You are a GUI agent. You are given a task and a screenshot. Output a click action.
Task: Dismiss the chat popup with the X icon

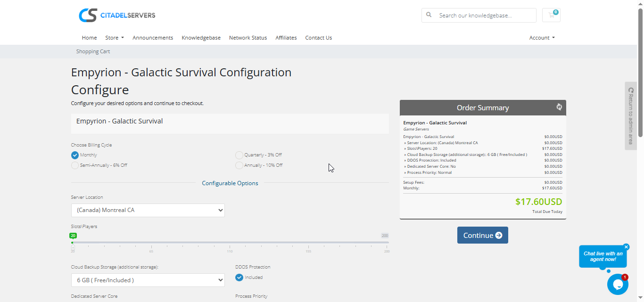click(x=626, y=246)
